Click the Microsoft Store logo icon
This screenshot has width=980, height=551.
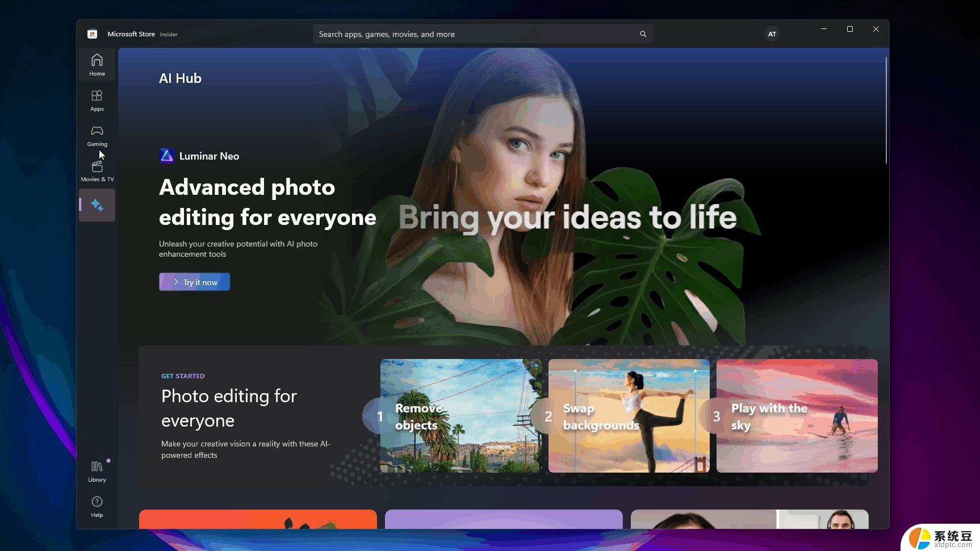point(92,34)
